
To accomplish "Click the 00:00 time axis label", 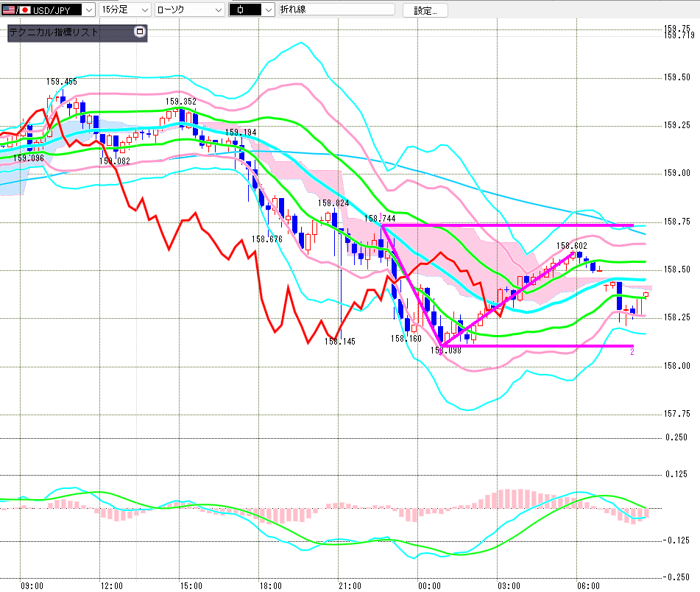I will point(430,585).
